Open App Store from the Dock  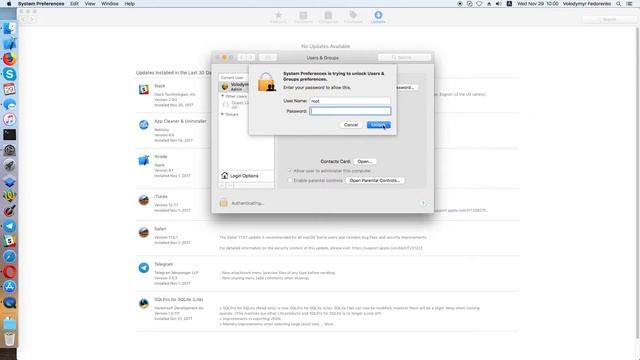tap(9, 287)
